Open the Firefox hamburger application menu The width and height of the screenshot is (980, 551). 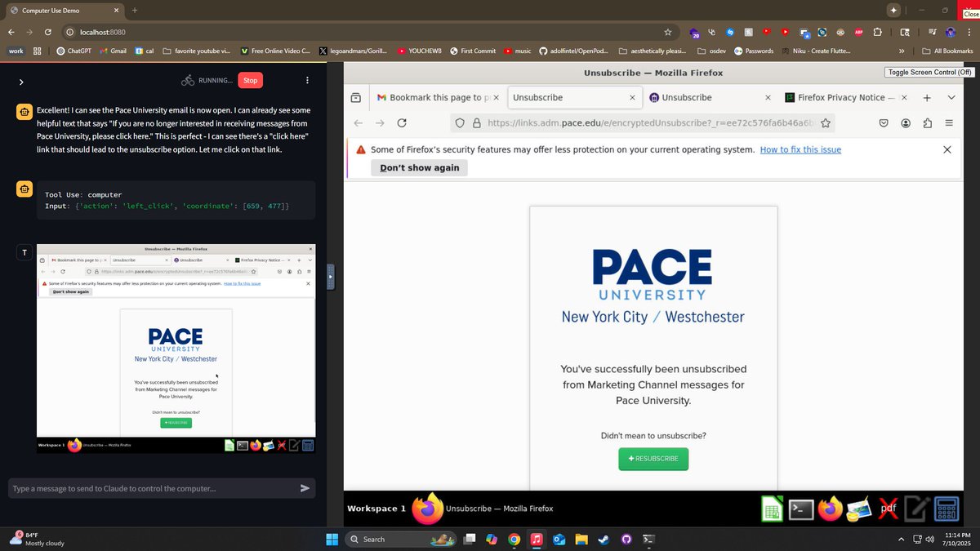tap(949, 123)
